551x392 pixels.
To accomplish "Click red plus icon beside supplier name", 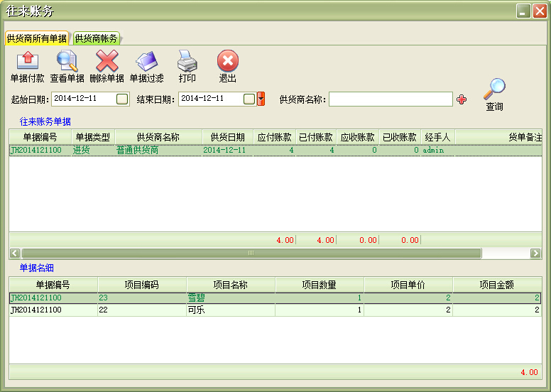I will click(462, 99).
